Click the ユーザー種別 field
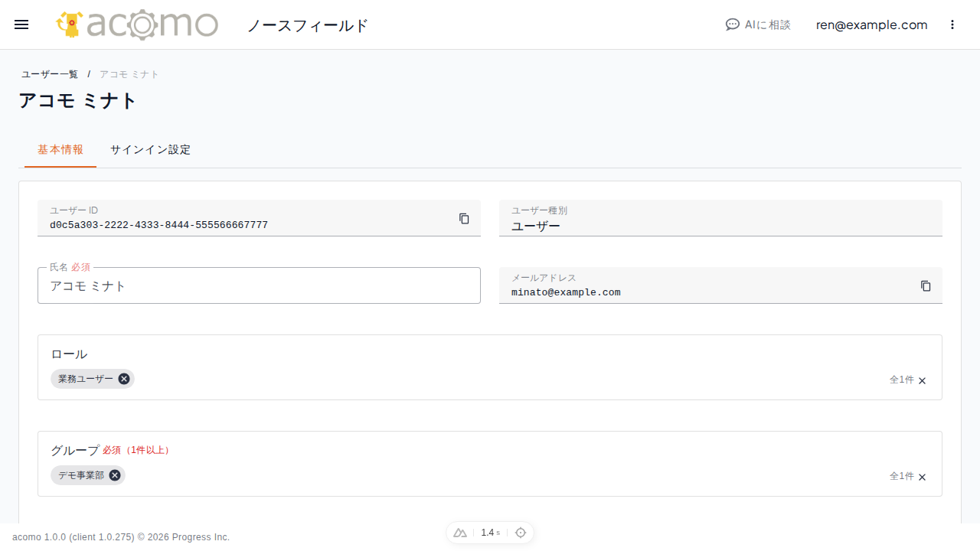This screenshot has width=980, height=551. pos(720,218)
